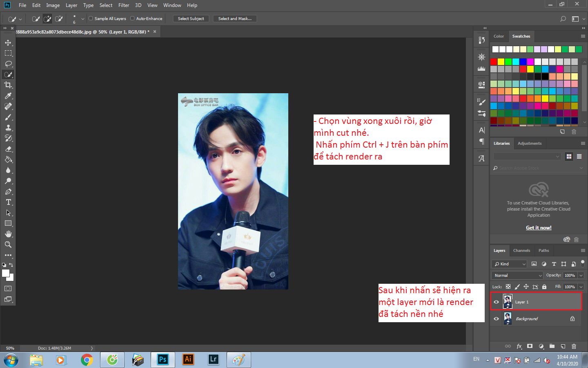Choose the Crop tool

8,85
